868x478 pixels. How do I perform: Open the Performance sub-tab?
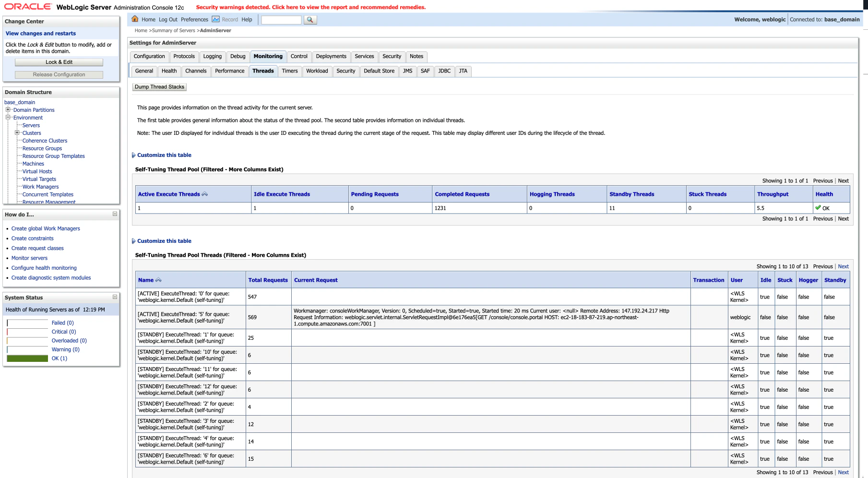(230, 71)
